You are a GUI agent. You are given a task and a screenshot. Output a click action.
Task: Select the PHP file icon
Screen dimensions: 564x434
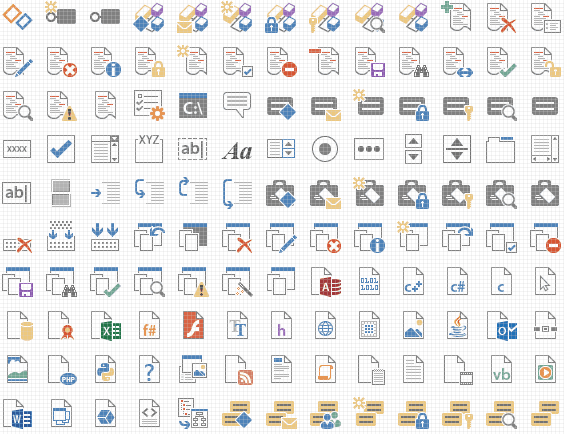[62, 370]
